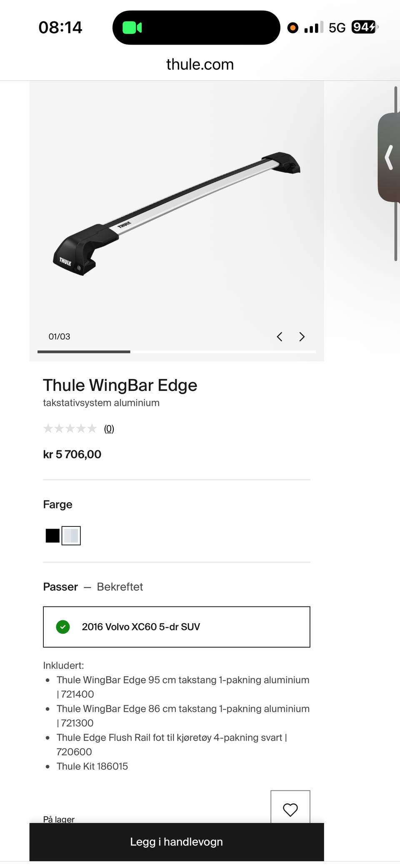Click the star rating row
The height and width of the screenshot is (868, 400).
click(x=70, y=428)
